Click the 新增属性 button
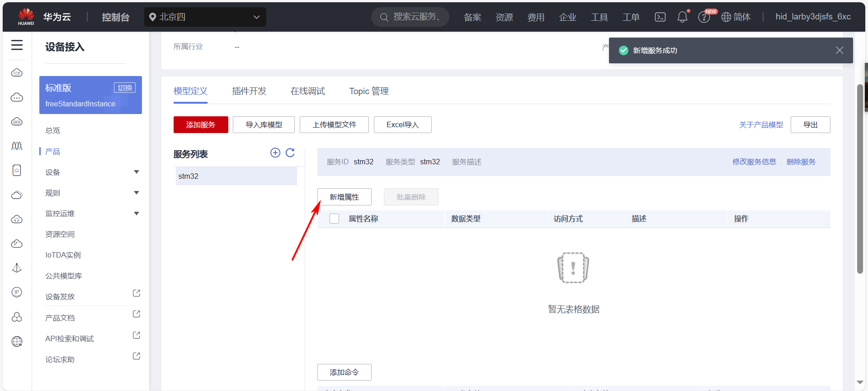Viewport: 868px width, 391px height. tap(344, 197)
